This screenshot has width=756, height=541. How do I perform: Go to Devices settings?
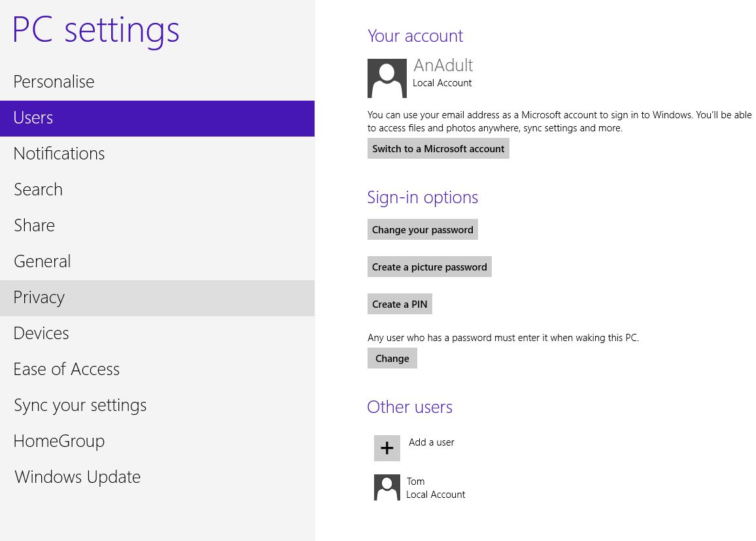coord(157,334)
